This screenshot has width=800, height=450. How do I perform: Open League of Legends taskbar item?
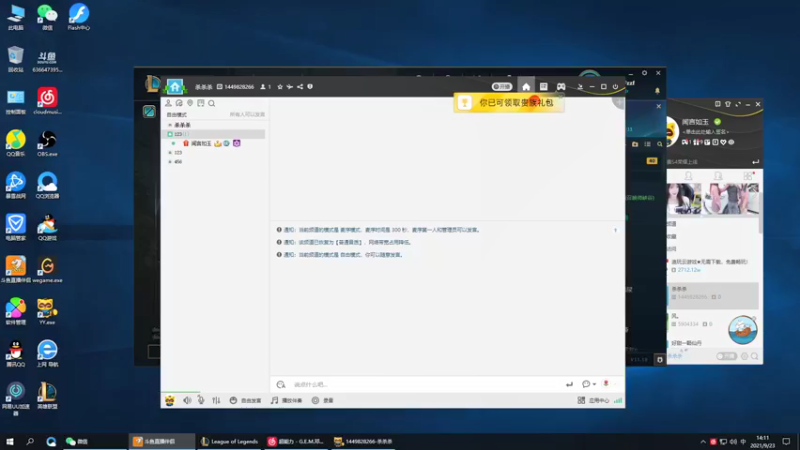230,441
